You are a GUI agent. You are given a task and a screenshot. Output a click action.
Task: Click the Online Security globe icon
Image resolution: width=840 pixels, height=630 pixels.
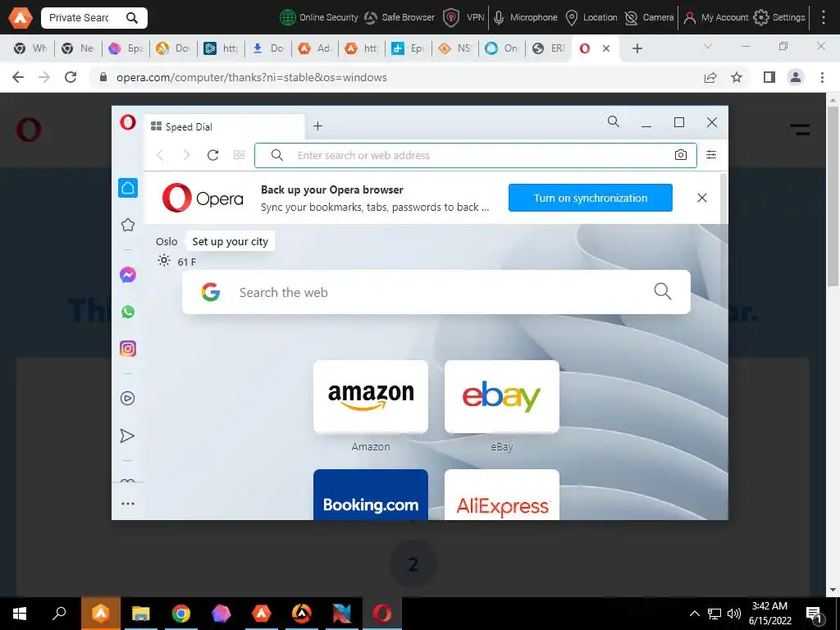click(288, 17)
